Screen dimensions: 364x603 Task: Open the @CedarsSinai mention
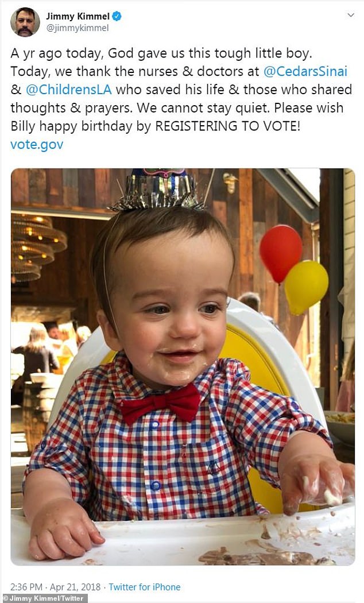point(305,71)
